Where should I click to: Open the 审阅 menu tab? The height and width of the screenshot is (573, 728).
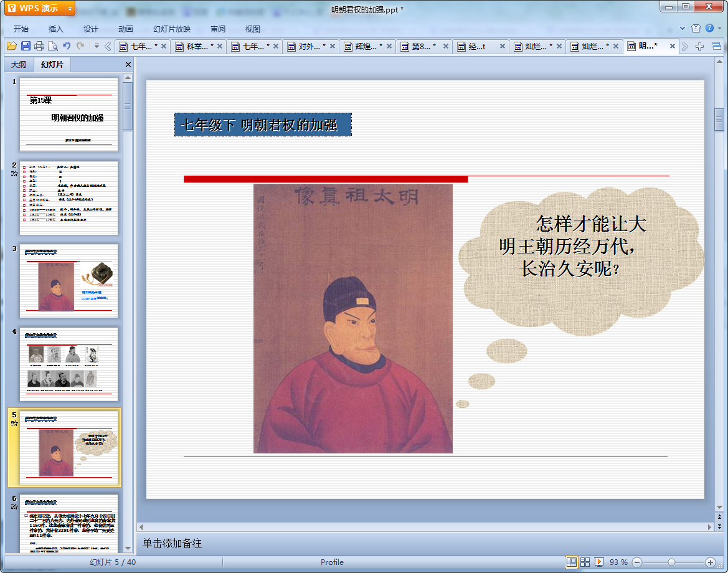(218, 29)
